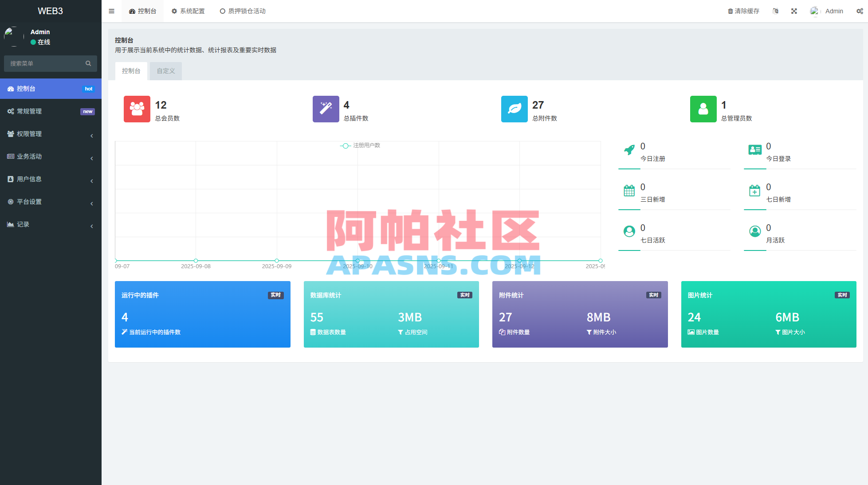Click the WEB3 logo title
The height and width of the screenshot is (485, 868).
pos(51,11)
